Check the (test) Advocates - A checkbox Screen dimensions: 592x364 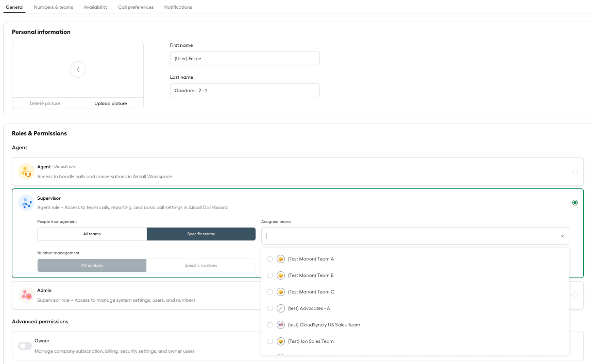coord(270,308)
